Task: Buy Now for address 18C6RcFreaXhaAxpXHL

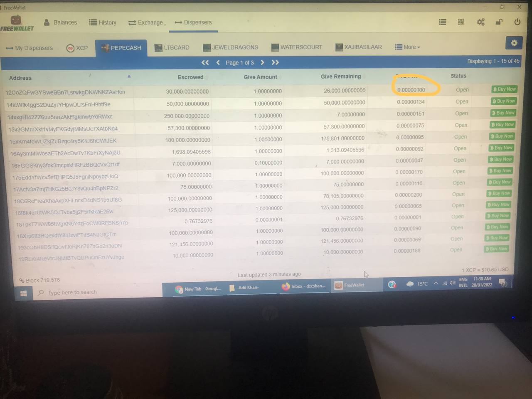Action: [499, 193]
